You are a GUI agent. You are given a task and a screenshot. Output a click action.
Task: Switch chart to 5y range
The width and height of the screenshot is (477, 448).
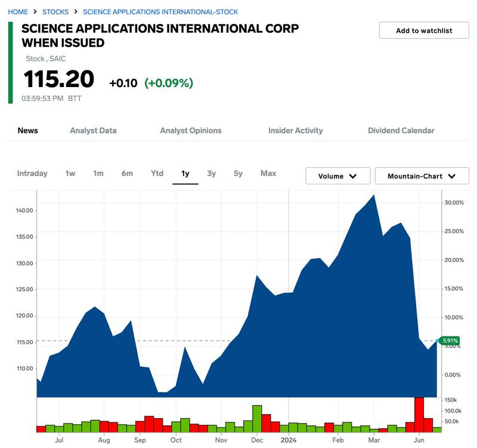click(238, 173)
